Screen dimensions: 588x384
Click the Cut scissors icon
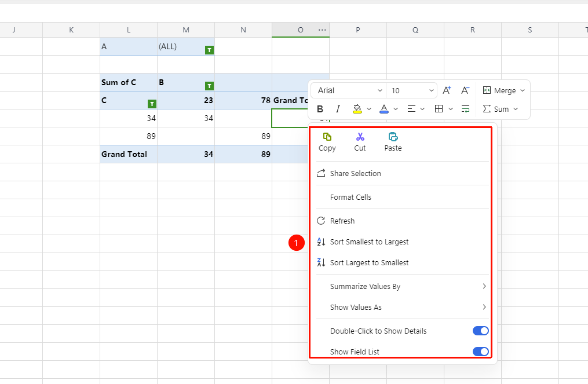pyautogui.click(x=360, y=137)
